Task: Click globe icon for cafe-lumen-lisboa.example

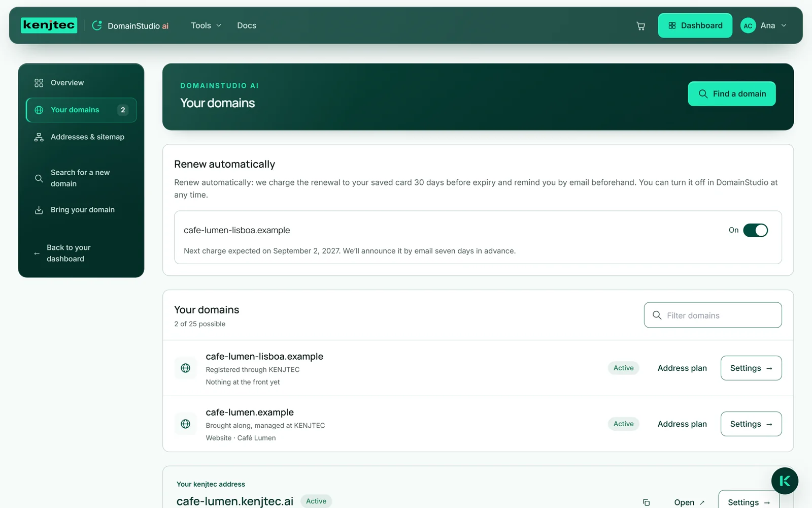Action: coord(186,368)
